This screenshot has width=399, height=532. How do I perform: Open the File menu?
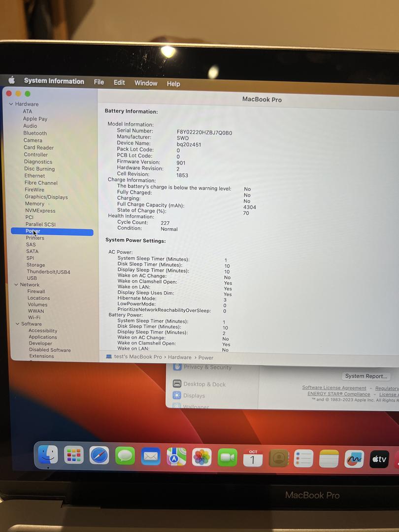click(99, 82)
